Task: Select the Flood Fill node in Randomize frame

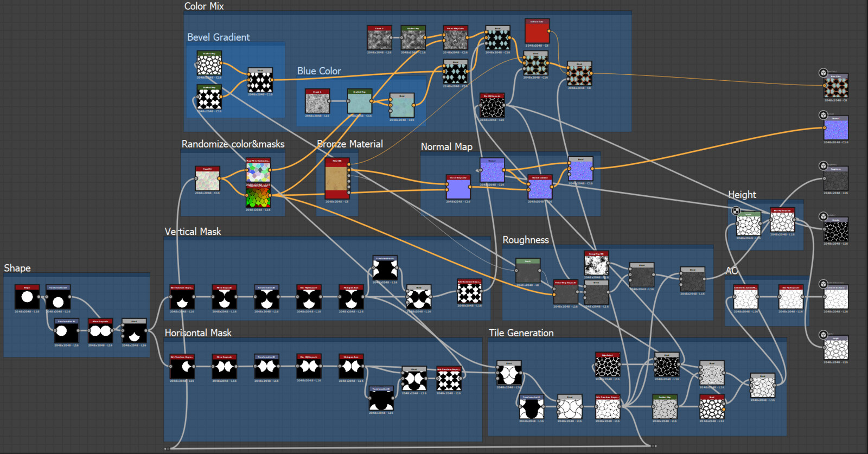Action: [x=207, y=179]
